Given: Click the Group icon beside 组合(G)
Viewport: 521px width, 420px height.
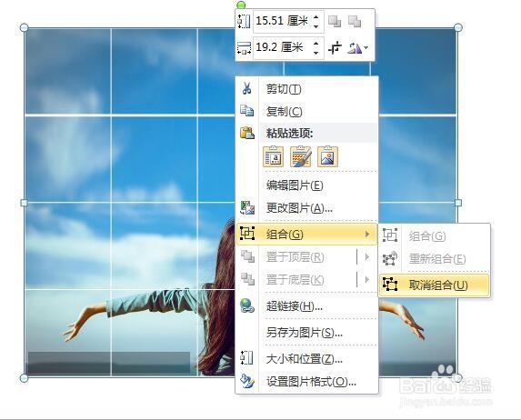Looking at the screenshot, I should 247,234.
